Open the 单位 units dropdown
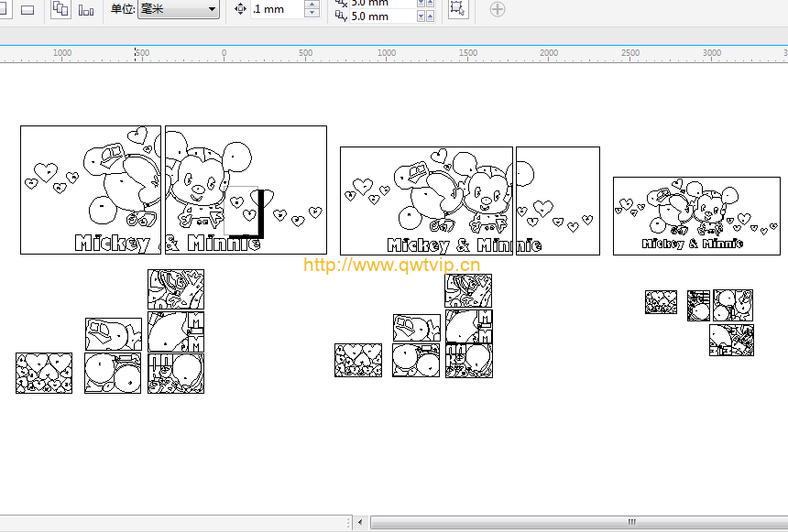Viewport: 788px width, 532px height. pos(179,8)
